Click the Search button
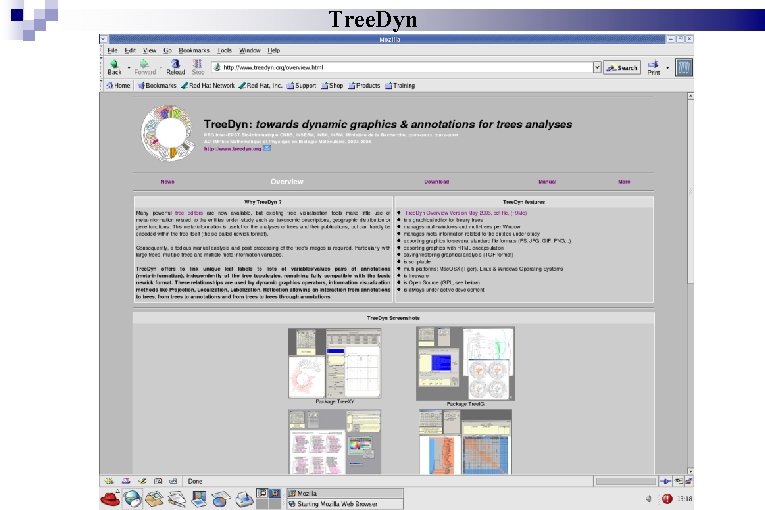Screen dimensions: 765x510 click(x=622, y=68)
